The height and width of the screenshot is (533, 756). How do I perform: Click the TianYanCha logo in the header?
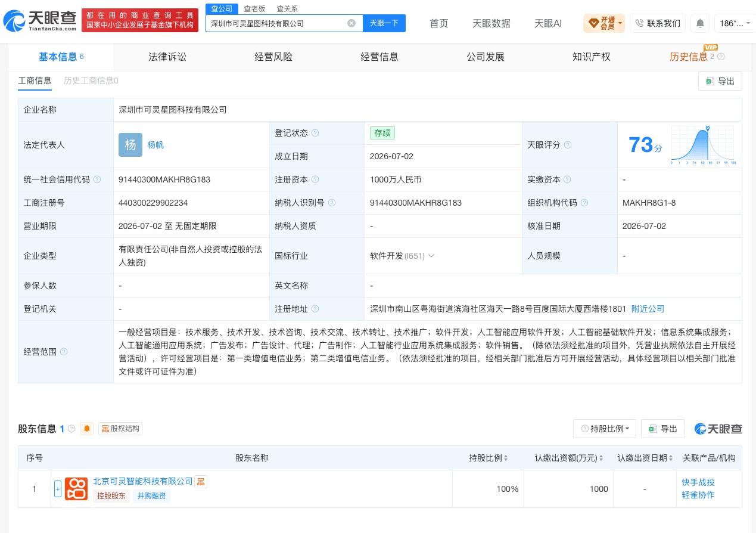click(41, 21)
